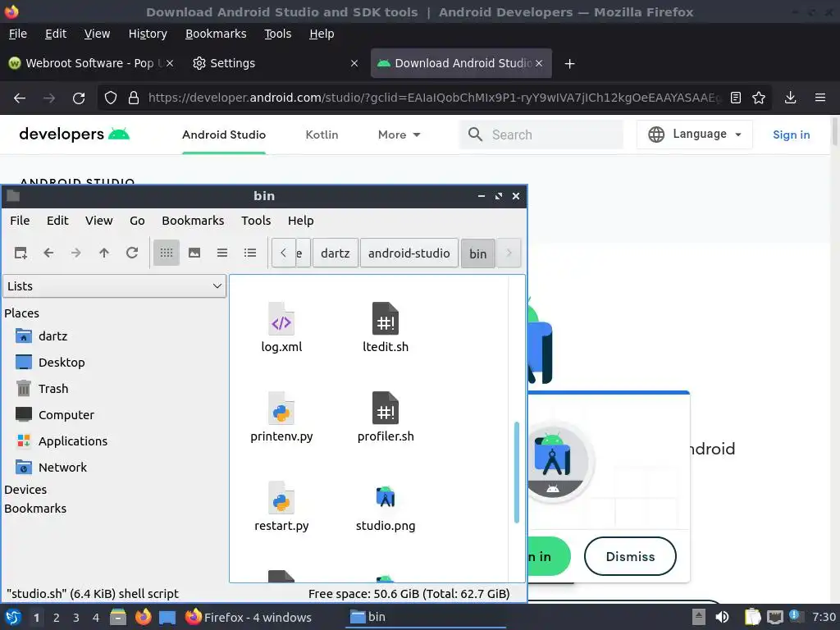Screen dimensions: 840x630
Task: Toggle reader view in address bar
Action: (736, 98)
